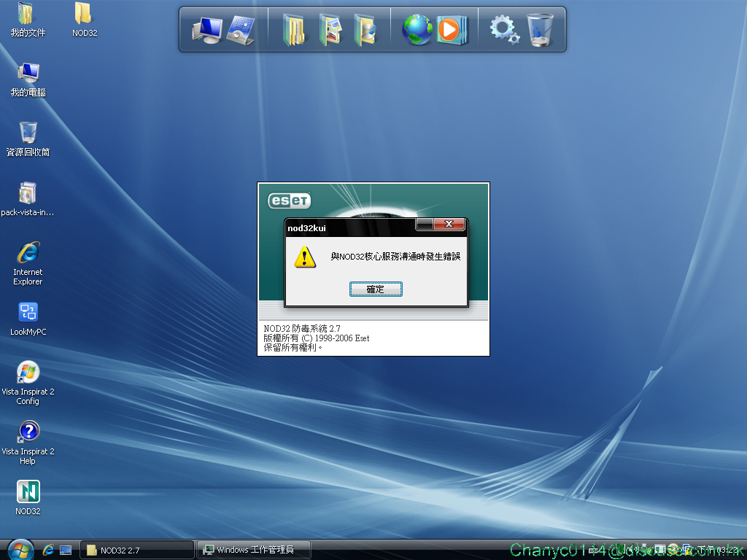Select the green NOD32 application shortcut icon
Viewport: 747px width, 560px height.
28,497
